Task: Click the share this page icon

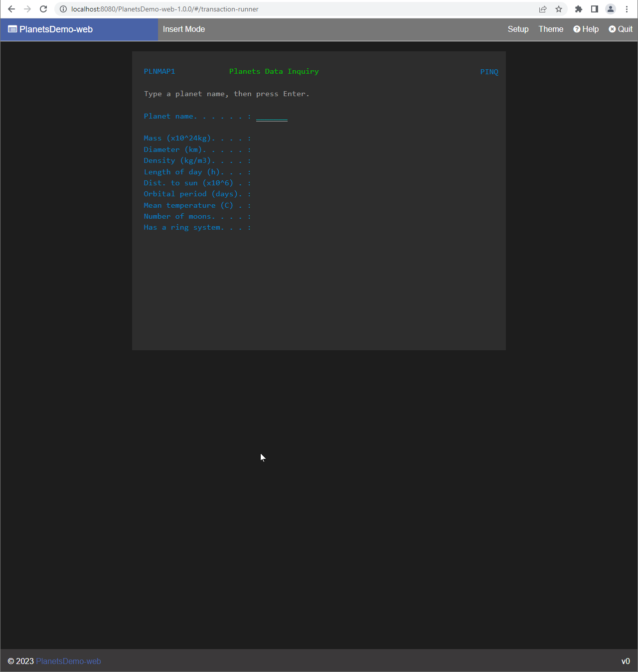Action: coord(543,9)
